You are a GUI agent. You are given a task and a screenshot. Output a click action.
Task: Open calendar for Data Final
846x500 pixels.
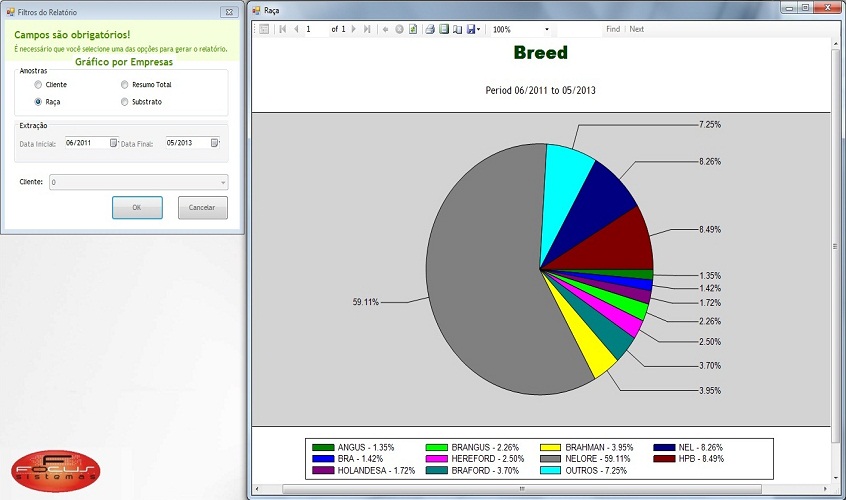pyautogui.click(x=214, y=143)
